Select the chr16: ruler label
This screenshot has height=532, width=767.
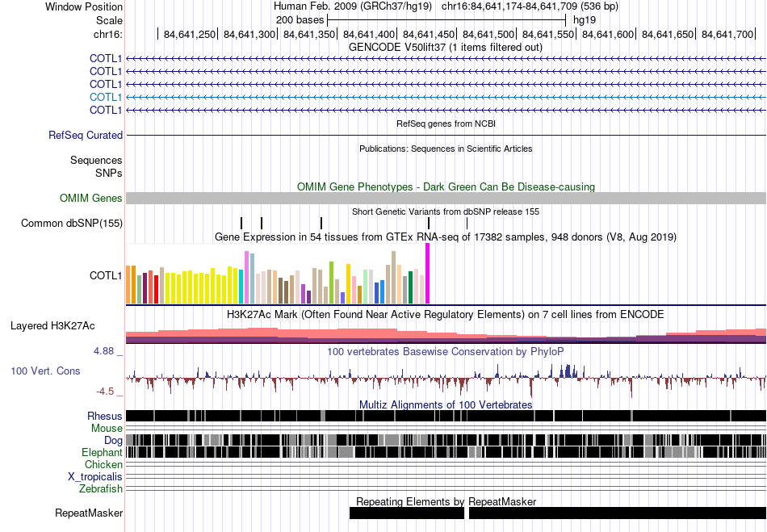click(107, 34)
